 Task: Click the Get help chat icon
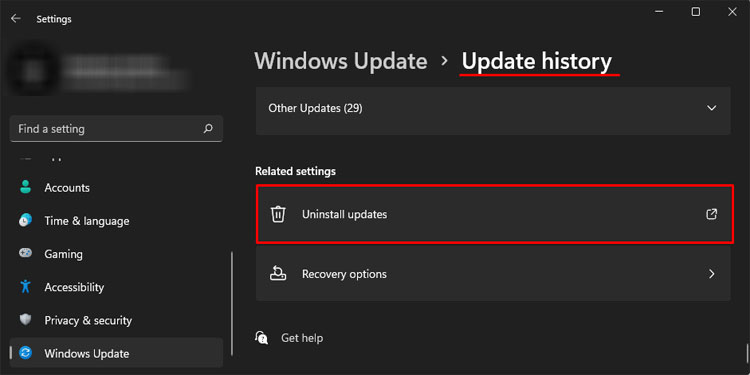[x=262, y=338]
